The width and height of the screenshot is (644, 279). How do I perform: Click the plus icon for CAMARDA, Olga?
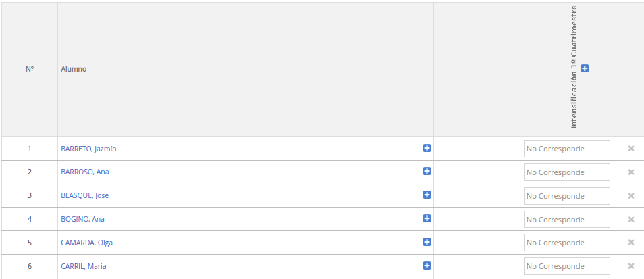427,242
